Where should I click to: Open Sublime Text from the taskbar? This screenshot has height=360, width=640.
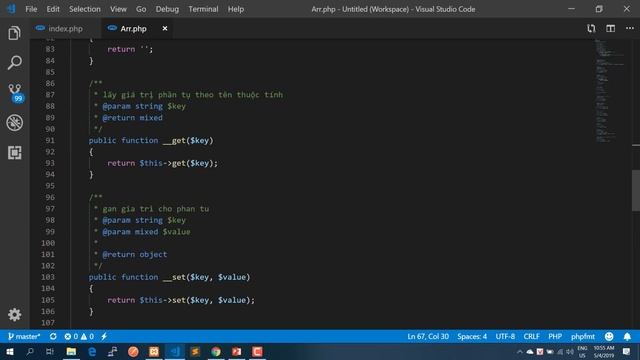[195, 351]
